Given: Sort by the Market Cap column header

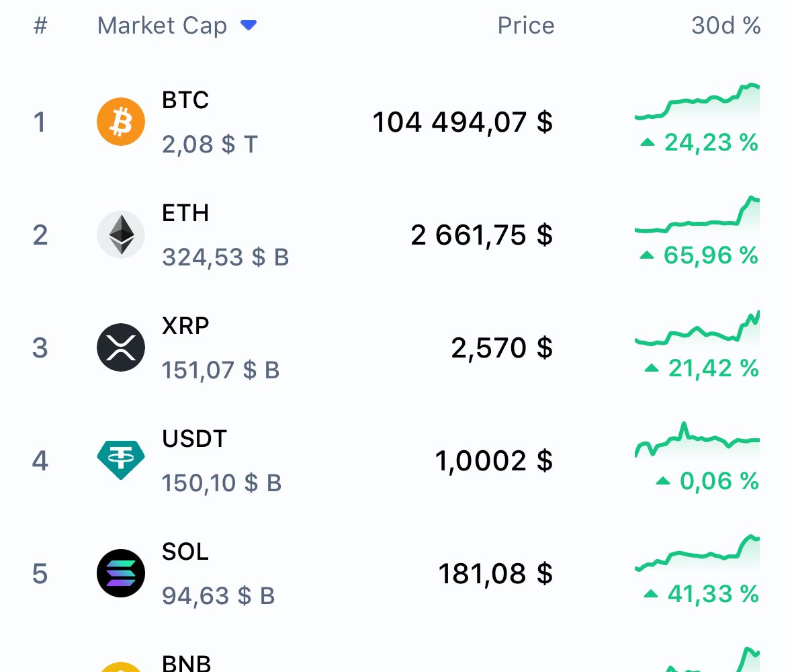Looking at the screenshot, I should [x=162, y=26].
